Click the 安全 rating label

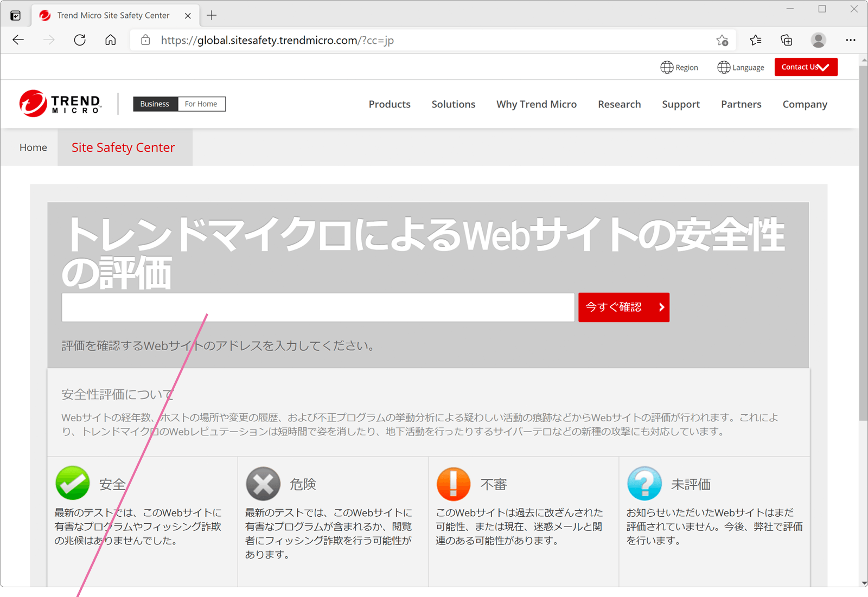click(112, 484)
